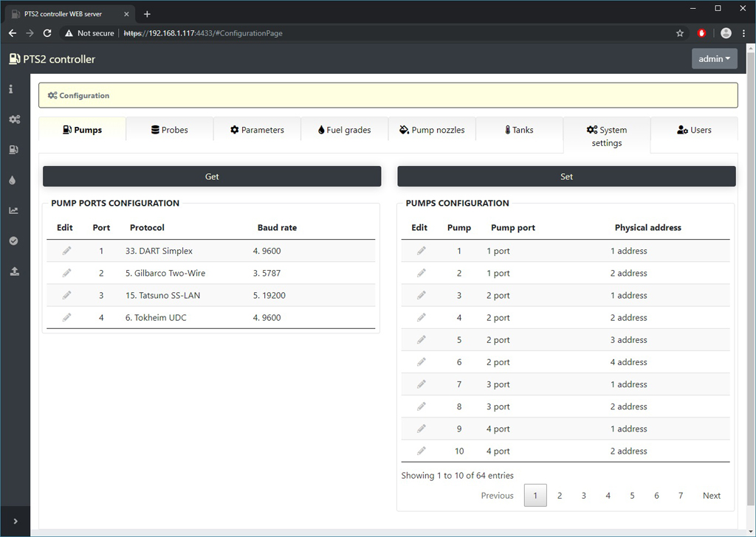Click the configuration gears sidebar icon
This screenshot has width=756, height=537.
[x=14, y=119]
